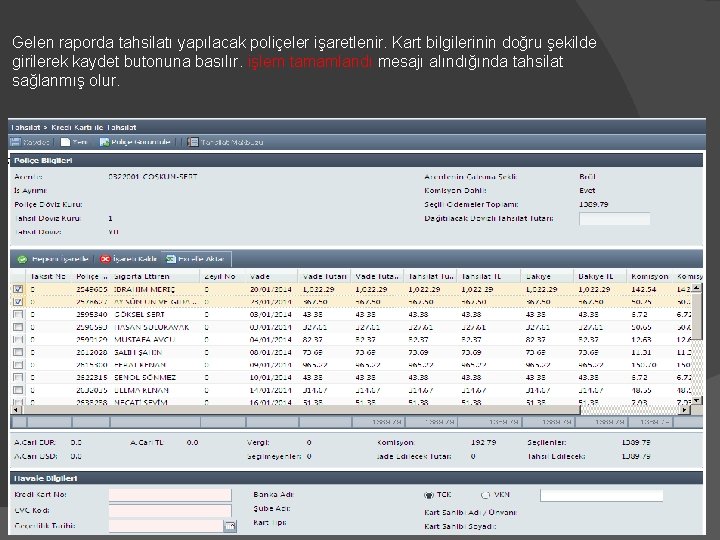Click the table's vertical scrollbar up arrow
The width and height of the screenshot is (720, 540).
coord(697,288)
